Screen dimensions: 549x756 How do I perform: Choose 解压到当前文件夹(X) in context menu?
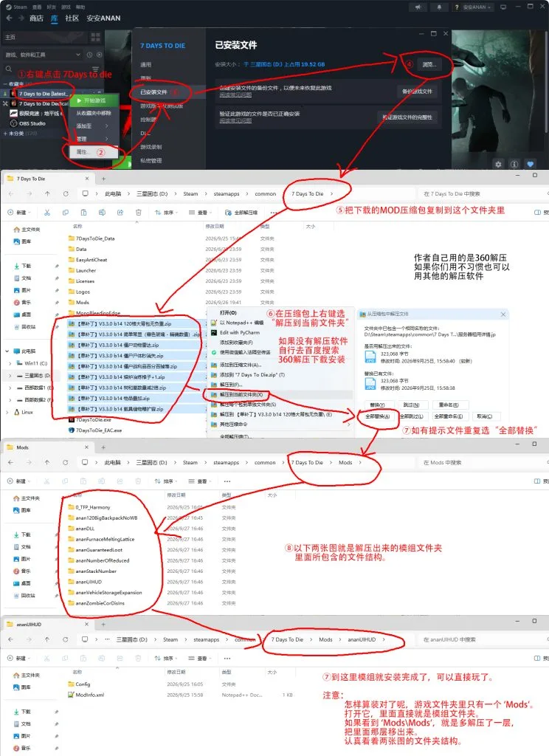241,394
